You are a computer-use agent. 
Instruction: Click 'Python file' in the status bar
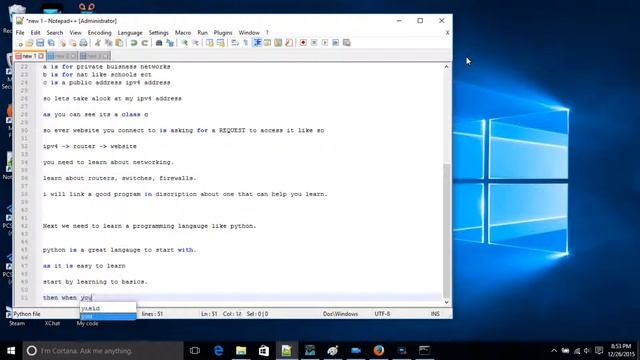[x=27, y=314]
